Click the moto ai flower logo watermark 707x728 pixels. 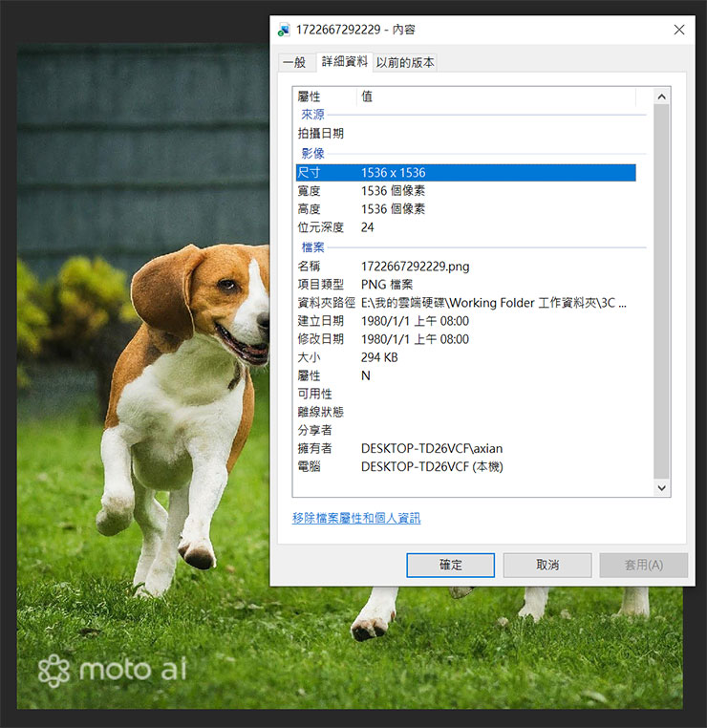point(55,670)
